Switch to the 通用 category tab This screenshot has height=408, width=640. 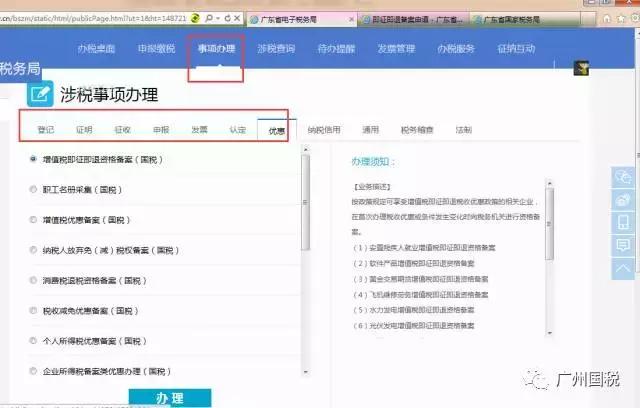point(371,130)
